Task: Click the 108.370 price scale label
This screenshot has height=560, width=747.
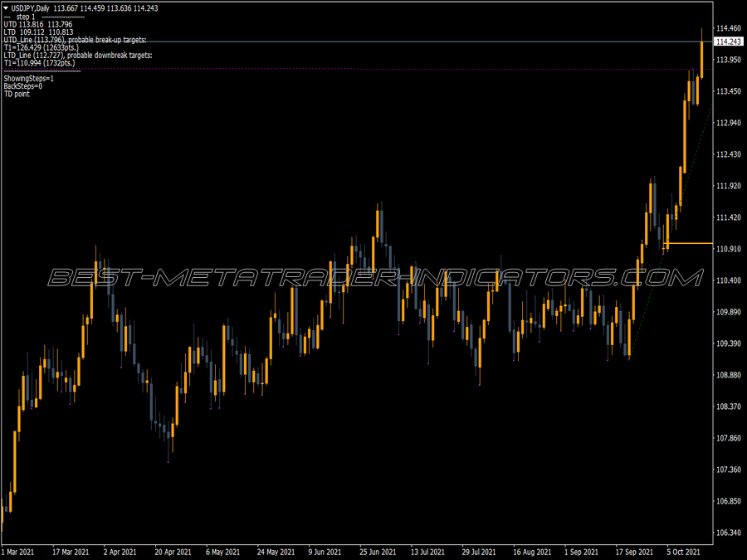Action: click(729, 407)
